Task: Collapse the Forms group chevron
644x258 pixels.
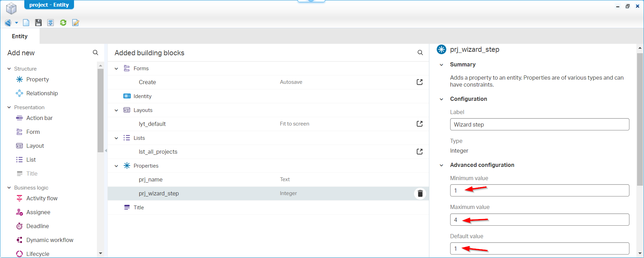Action: coord(116,68)
